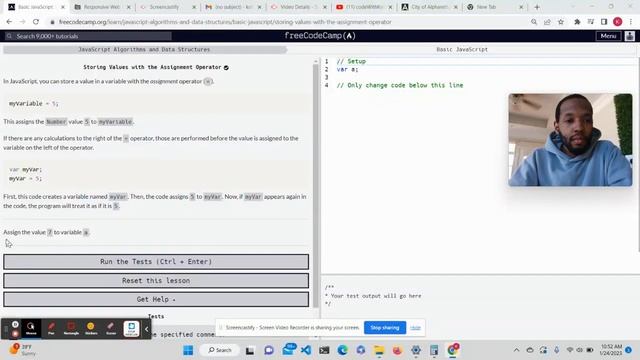Open the Chrome three-dot menu
This screenshot has width=640, height=360.
point(631,22)
